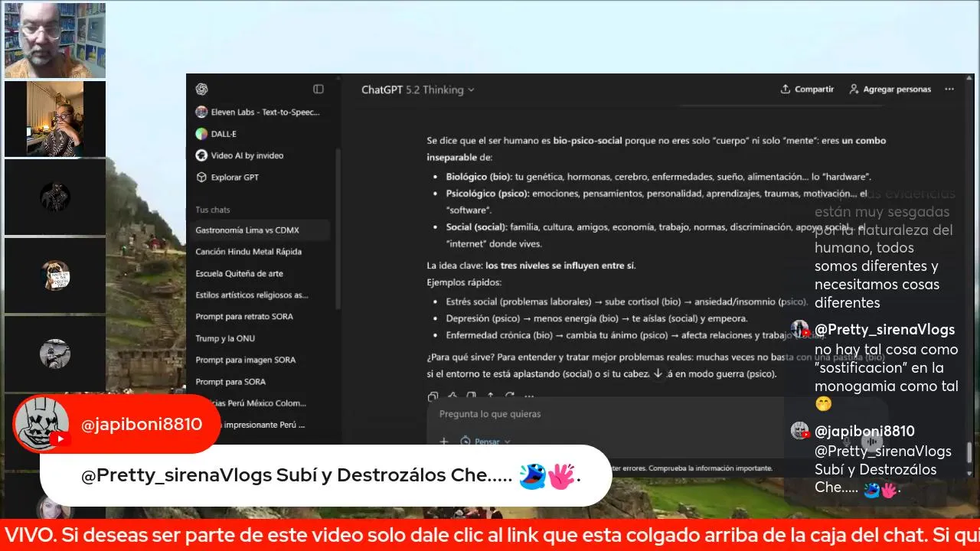Open the three-dot menu in the chat header
Screen dimensions: 980x551
pyautogui.click(x=949, y=89)
